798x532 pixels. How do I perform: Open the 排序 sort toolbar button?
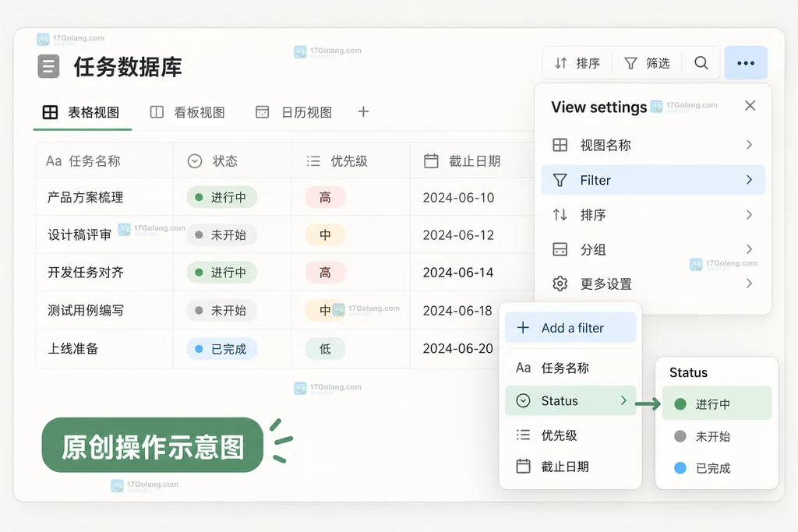[577, 63]
